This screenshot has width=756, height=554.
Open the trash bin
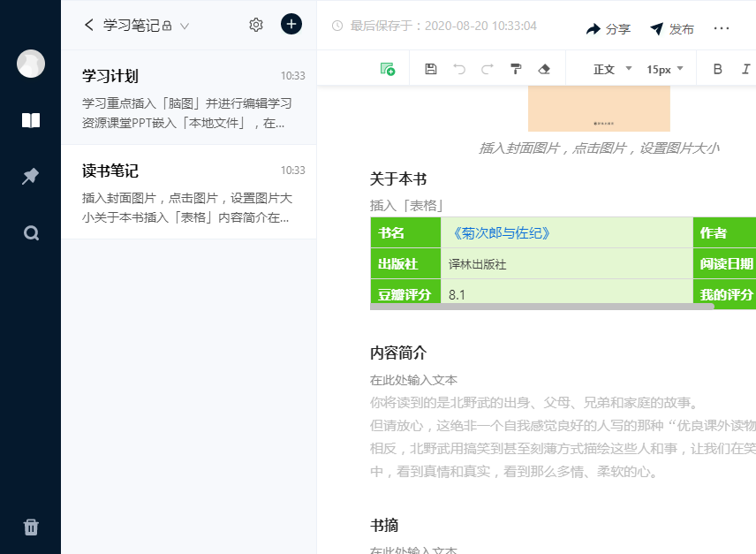[x=31, y=527]
